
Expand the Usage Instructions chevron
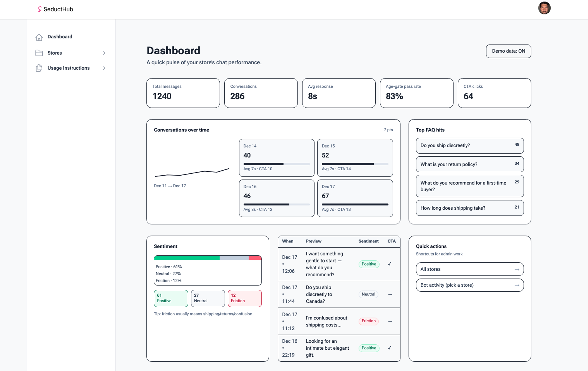(104, 68)
